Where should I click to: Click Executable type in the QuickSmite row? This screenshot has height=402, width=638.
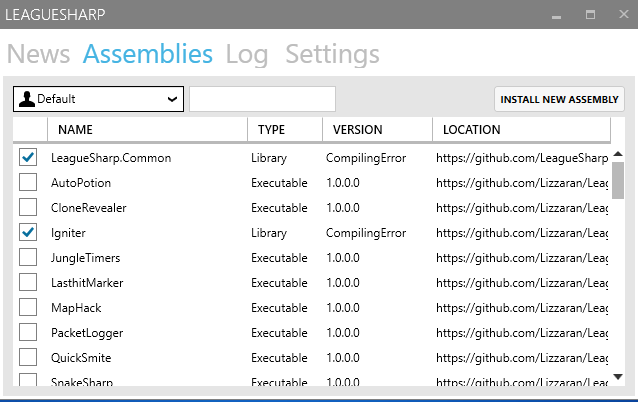pos(279,358)
